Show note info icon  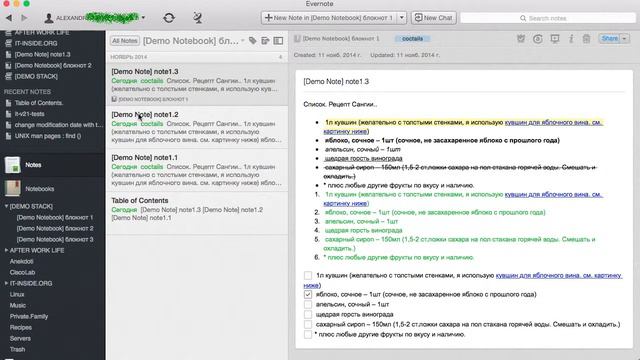pos(571,39)
